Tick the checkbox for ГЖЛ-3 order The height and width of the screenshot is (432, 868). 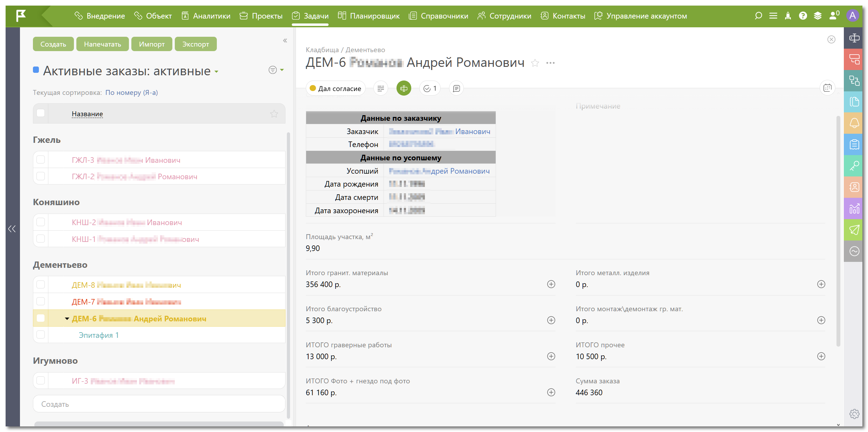(x=41, y=160)
